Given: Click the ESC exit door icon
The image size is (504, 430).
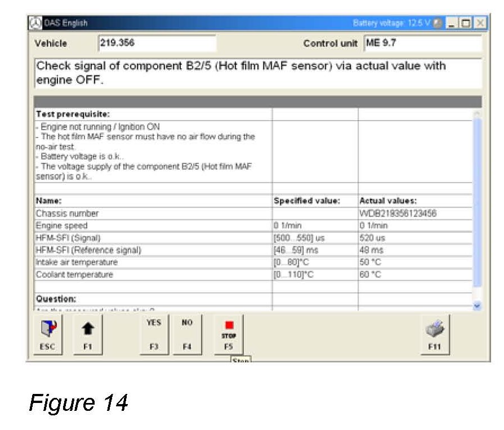Looking at the screenshot, I should pos(47,335).
